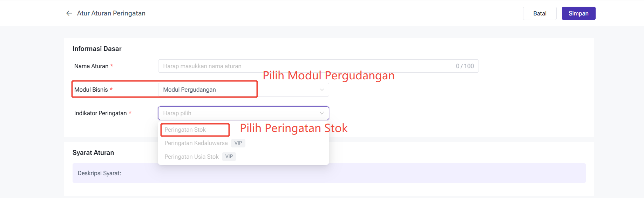Click the Atur Aturan Peringatan page title

point(111,13)
